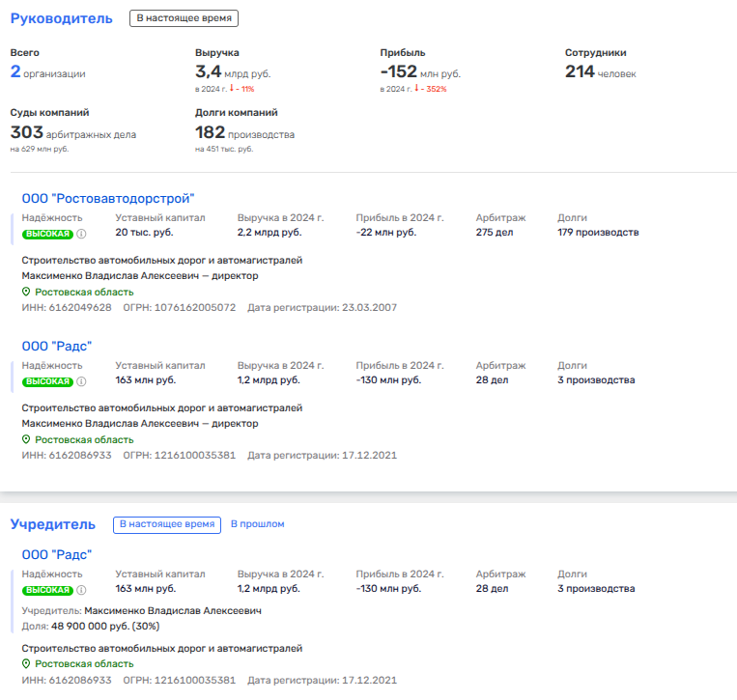Viewport: 737px width, 700px height.
Task: Open ООО "Радс" link in Руководитель section
Action: [x=56, y=346]
